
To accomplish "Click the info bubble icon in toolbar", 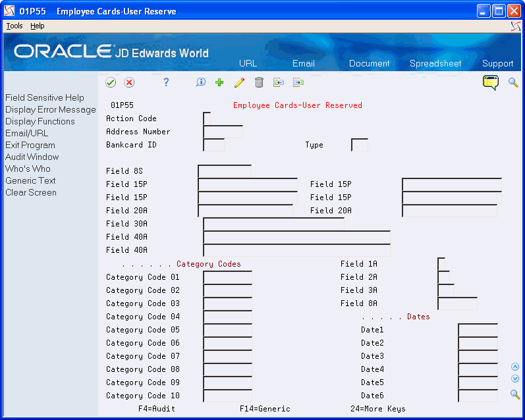I will click(201, 82).
